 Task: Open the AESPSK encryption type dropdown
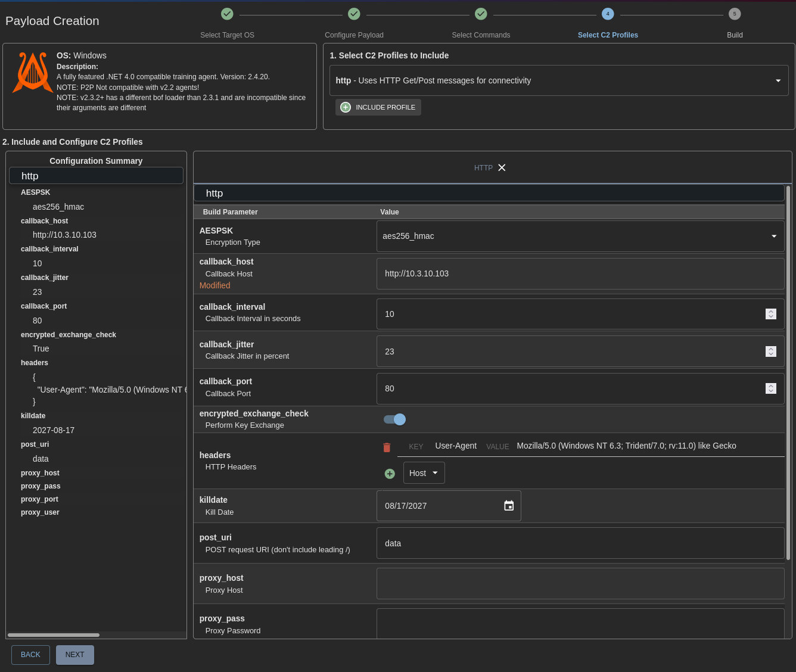point(580,236)
